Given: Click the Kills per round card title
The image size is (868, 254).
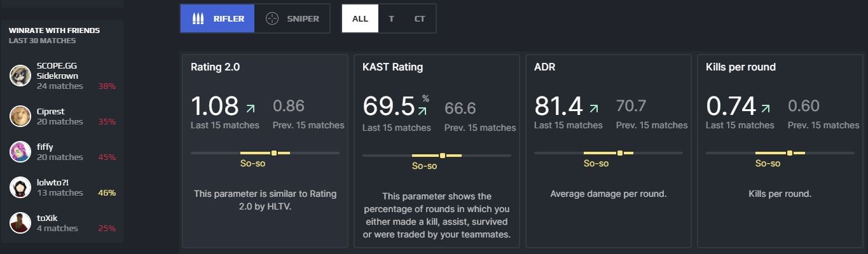Looking at the screenshot, I should coord(741,67).
